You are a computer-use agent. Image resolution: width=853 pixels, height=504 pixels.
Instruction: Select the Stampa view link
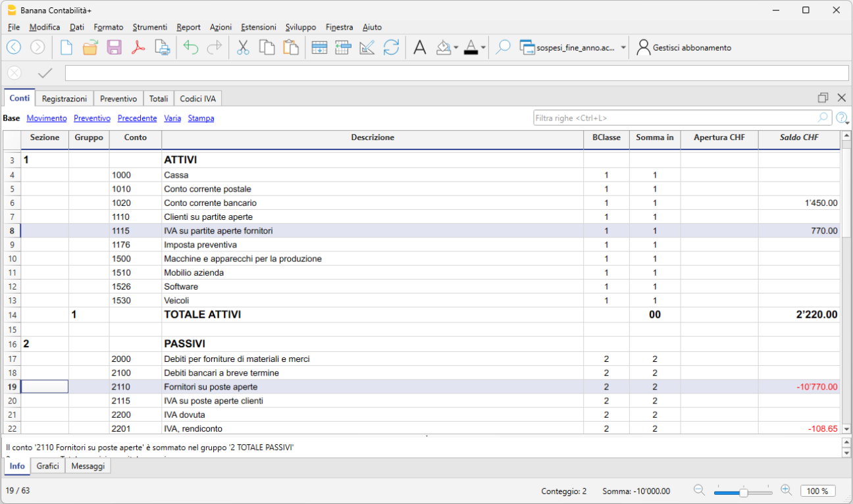click(x=201, y=118)
